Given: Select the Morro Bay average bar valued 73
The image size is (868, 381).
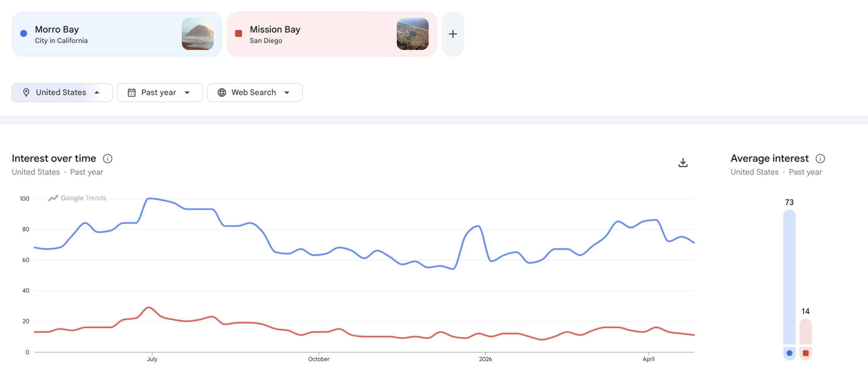Looking at the screenshot, I should [x=789, y=277].
